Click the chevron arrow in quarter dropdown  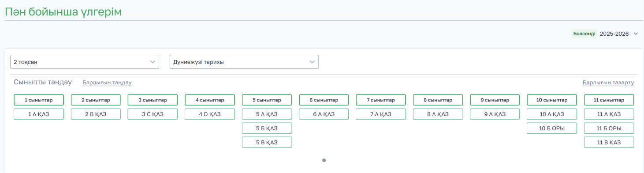(153, 62)
